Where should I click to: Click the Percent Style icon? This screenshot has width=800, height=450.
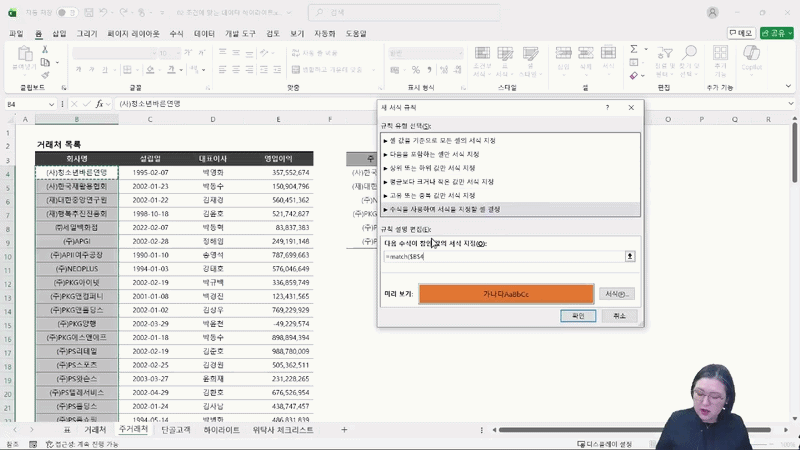point(416,70)
